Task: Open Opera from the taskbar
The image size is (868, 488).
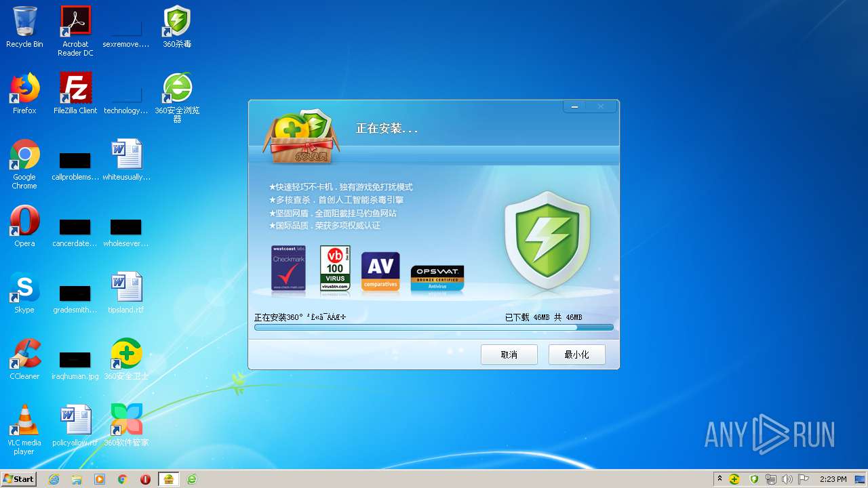Action: 145,479
